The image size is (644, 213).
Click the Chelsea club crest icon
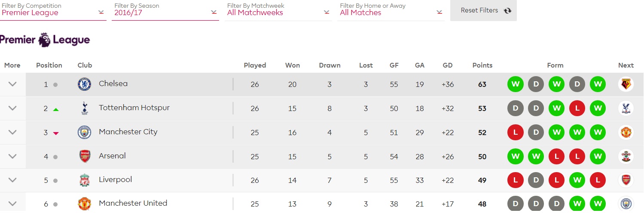[x=84, y=84]
